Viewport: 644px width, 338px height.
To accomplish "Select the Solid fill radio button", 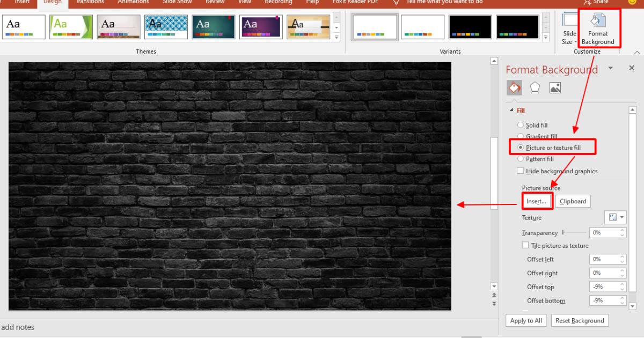I will pos(520,125).
